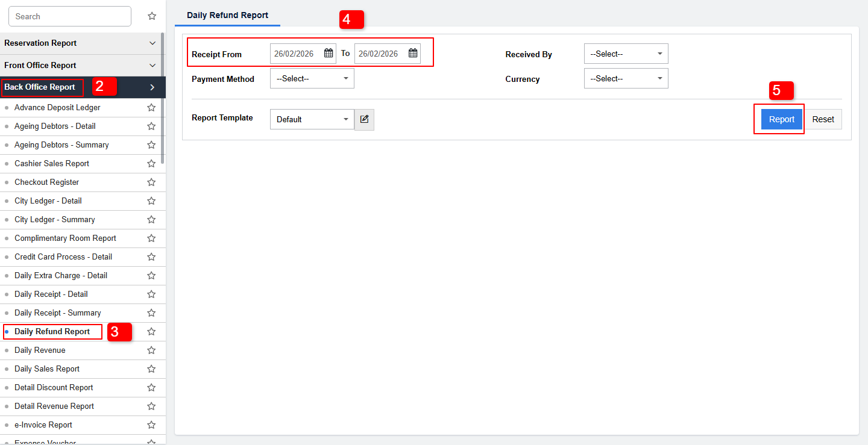Screen dimensions: 868x445
Task: Open Daily Sales Report
Action: [x=47, y=369]
